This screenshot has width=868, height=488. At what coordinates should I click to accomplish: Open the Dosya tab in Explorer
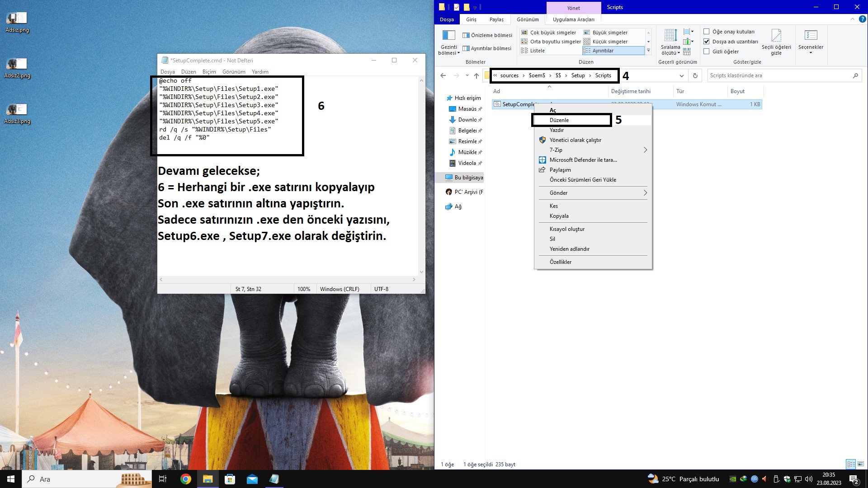pos(447,19)
